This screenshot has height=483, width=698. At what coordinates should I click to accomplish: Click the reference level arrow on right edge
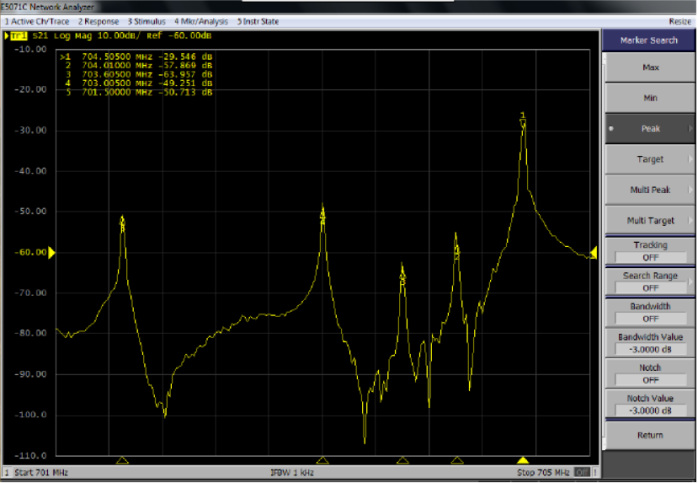click(594, 252)
